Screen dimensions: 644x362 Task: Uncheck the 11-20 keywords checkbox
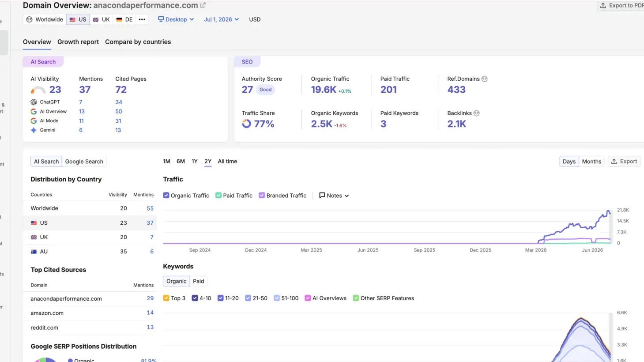(x=220, y=298)
